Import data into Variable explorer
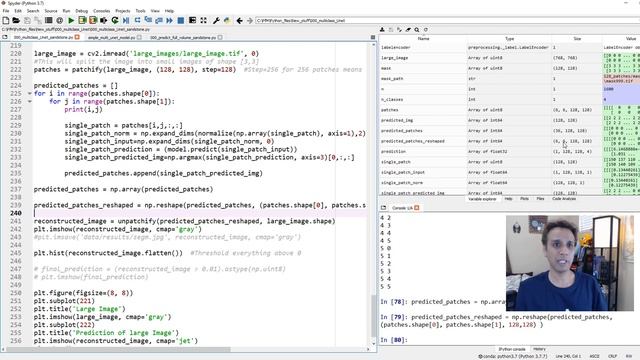The width and height of the screenshot is (640, 360). click(382, 29)
